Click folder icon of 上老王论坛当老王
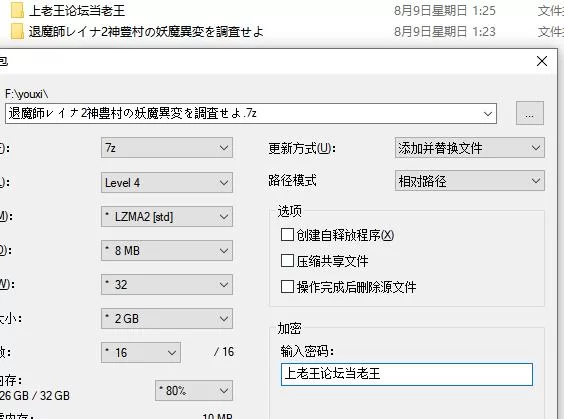 pos(17,10)
